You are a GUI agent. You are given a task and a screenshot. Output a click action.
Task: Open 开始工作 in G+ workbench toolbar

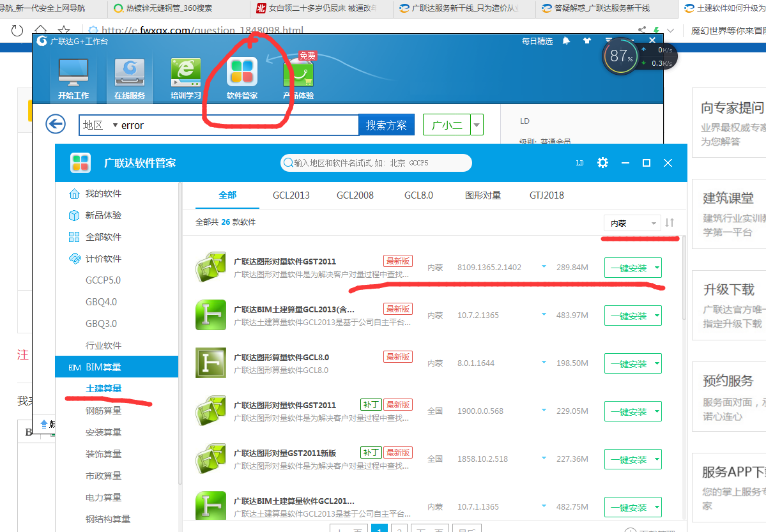coord(73,78)
